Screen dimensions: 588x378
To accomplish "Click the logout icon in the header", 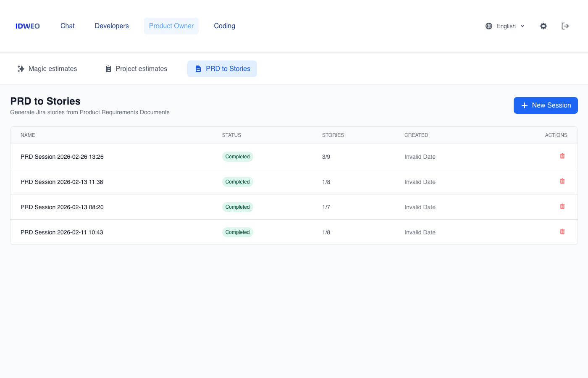I will click(565, 26).
